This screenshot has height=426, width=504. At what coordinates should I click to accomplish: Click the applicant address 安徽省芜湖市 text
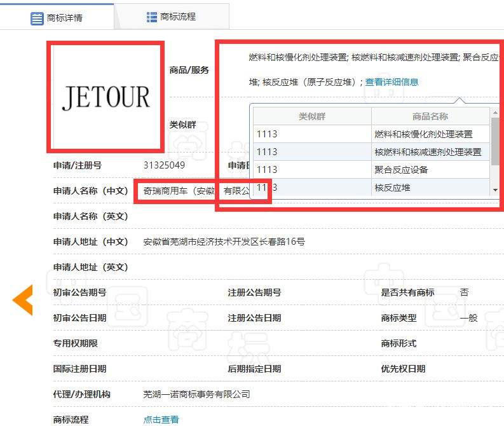click(x=224, y=242)
